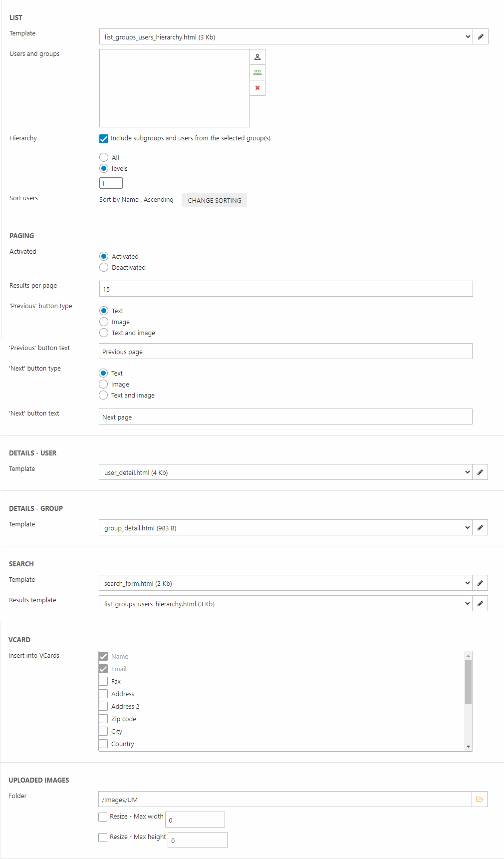Edit the List template with the pencil icon

coord(481,36)
